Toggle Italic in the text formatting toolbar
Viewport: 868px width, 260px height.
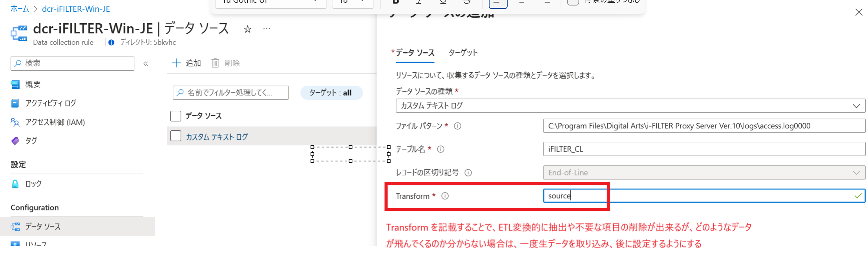coord(419,2)
